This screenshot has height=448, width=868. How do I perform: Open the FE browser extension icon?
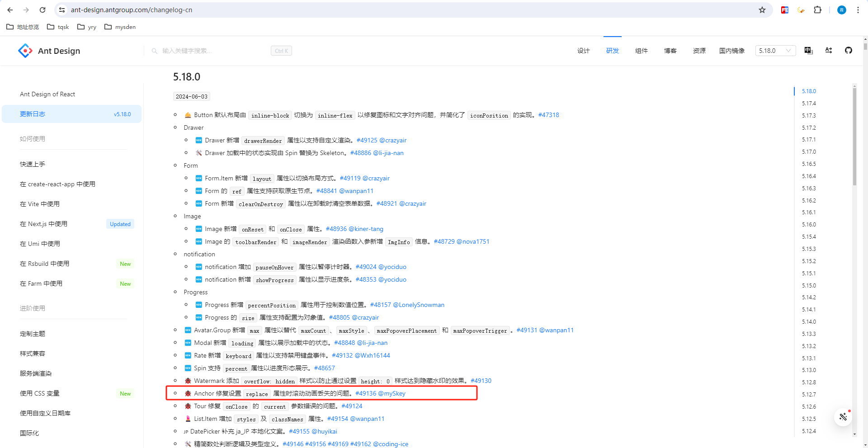pyautogui.click(x=784, y=9)
